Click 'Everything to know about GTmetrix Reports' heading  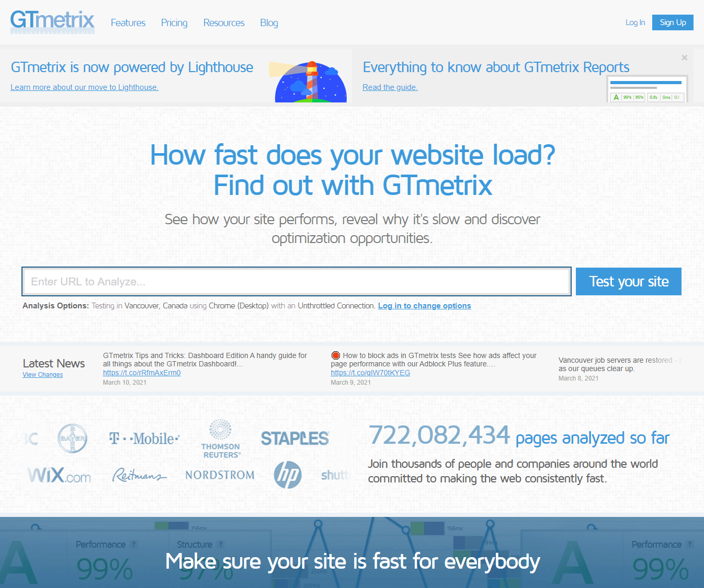click(x=496, y=67)
